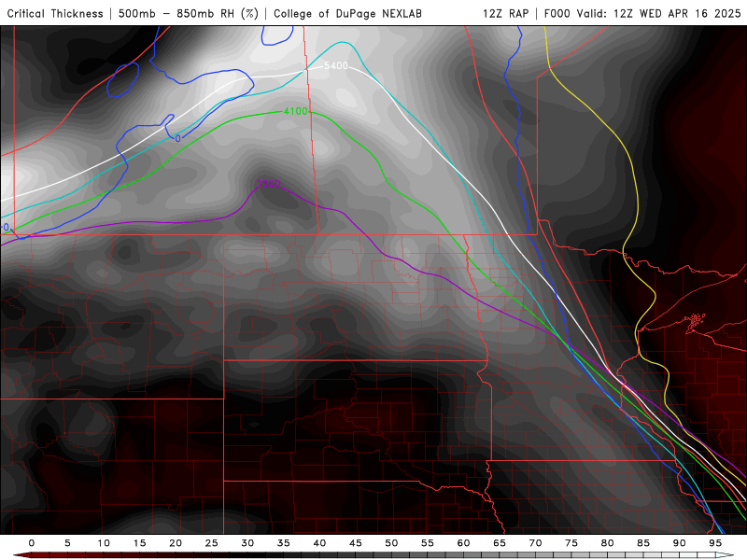This screenshot has width=747, height=560.
Task: Click the colorbar value 30
Action: pos(247,543)
